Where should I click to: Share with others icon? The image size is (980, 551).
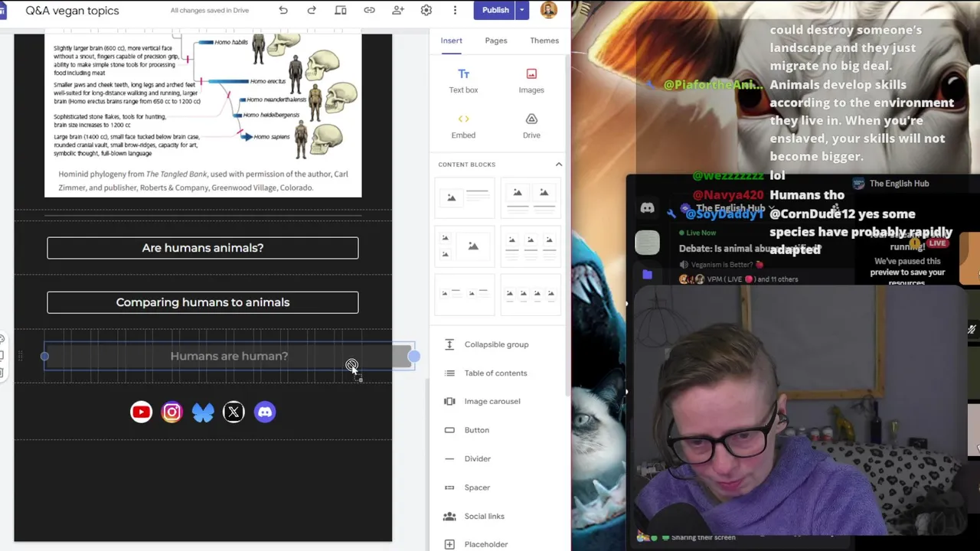[x=398, y=10]
